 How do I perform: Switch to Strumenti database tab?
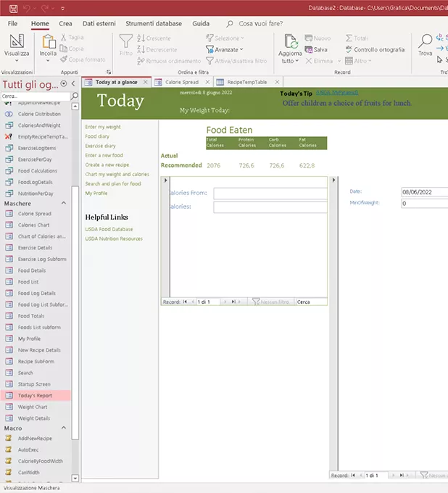tap(154, 24)
